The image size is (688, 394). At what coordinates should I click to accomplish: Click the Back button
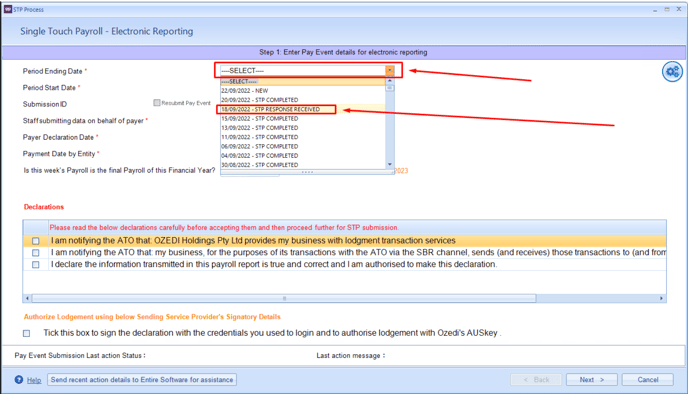coord(536,380)
